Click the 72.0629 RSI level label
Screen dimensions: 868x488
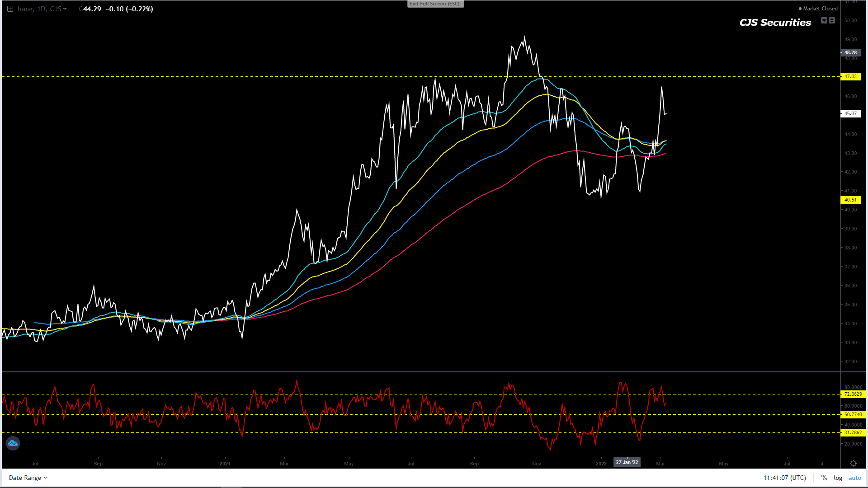pyautogui.click(x=853, y=394)
